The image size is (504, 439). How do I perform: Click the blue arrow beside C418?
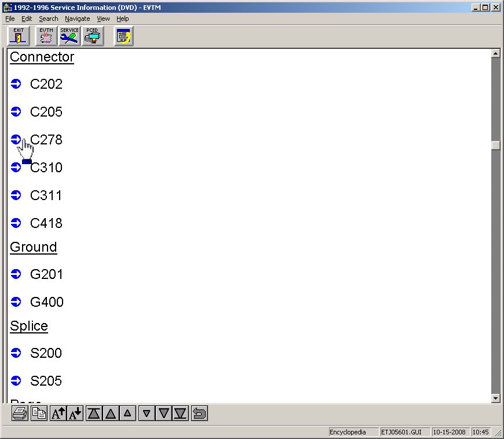(x=16, y=223)
